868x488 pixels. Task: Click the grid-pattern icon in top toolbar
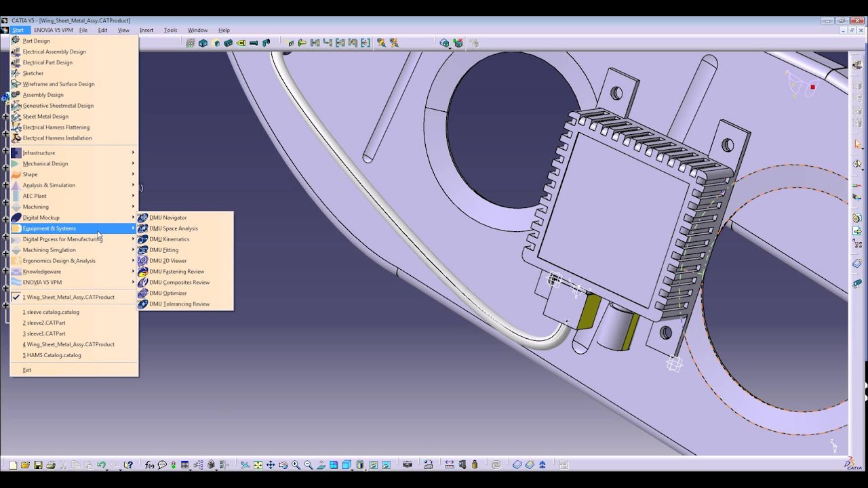click(191, 43)
